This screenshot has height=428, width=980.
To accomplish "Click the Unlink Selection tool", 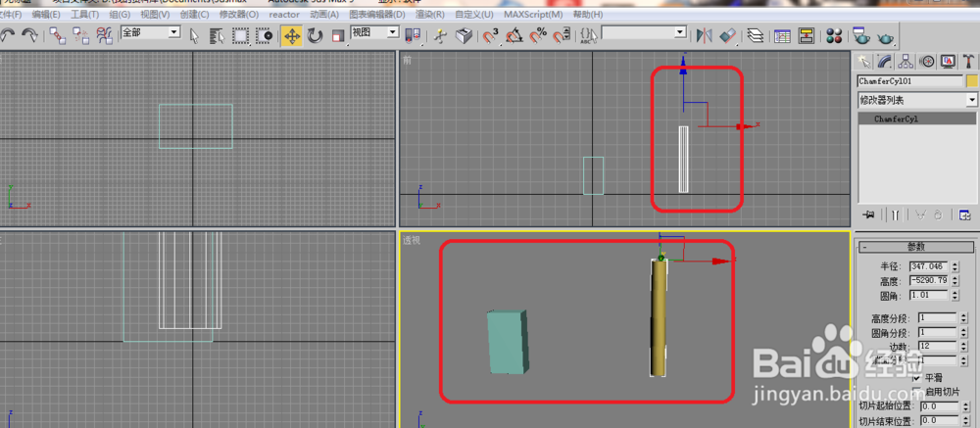I will coord(80,35).
